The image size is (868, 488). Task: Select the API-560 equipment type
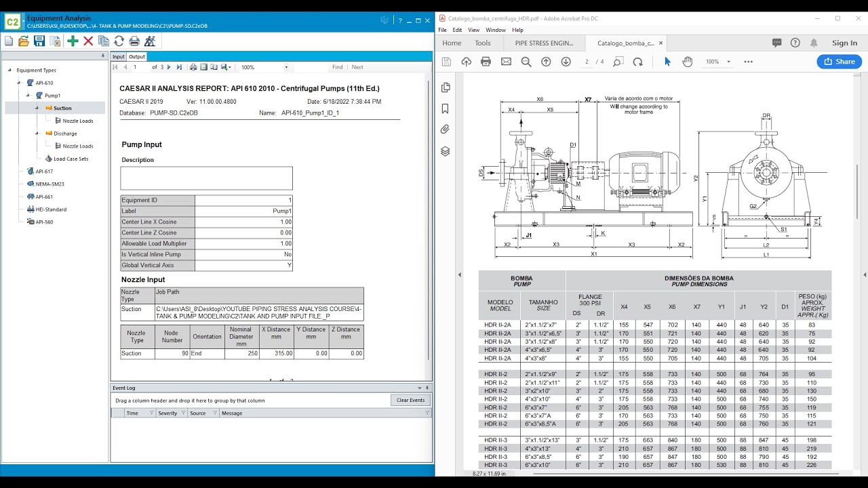(x=44, y=222)
